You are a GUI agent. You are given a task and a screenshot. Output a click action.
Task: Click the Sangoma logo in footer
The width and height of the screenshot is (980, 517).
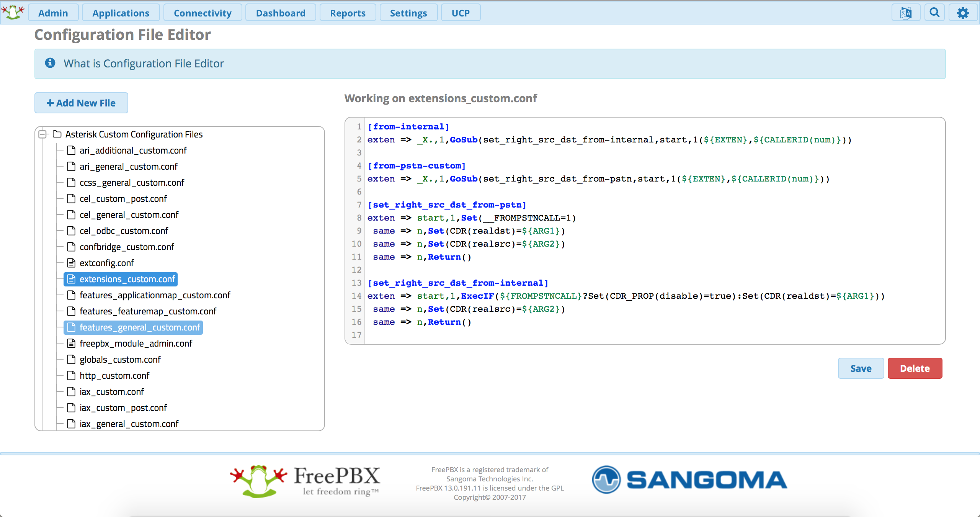pyautogui.click(x=689, y=480)
